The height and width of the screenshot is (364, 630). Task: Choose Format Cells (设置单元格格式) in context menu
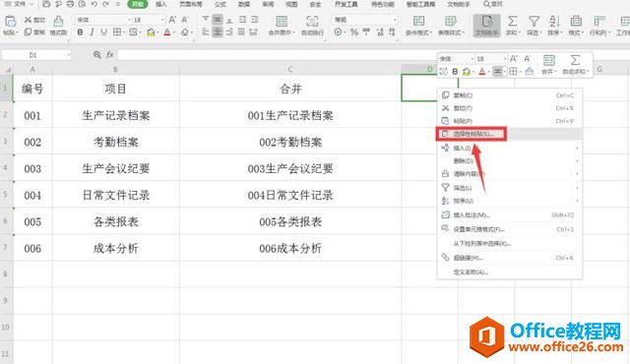coord(510,229)
